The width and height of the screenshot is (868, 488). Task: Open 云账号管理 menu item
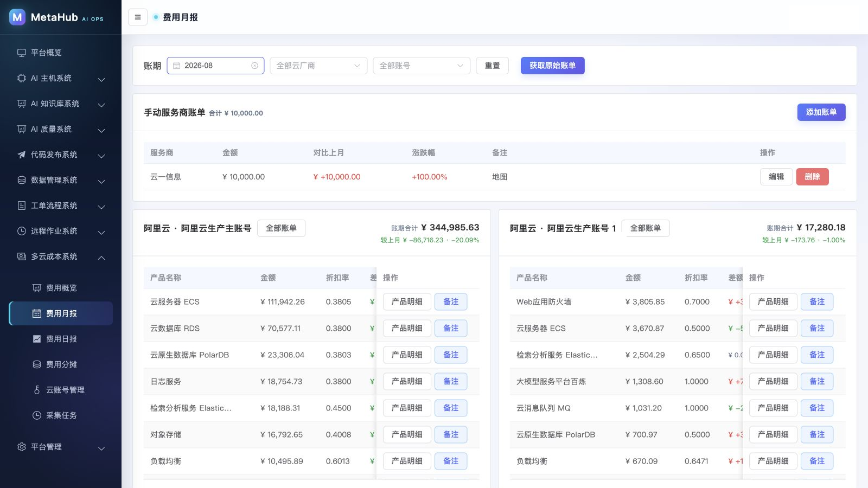(61, 390)
